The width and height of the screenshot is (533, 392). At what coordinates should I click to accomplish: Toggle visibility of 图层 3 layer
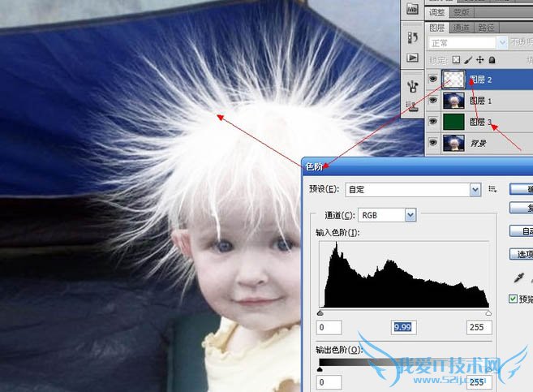click(434, 122)
